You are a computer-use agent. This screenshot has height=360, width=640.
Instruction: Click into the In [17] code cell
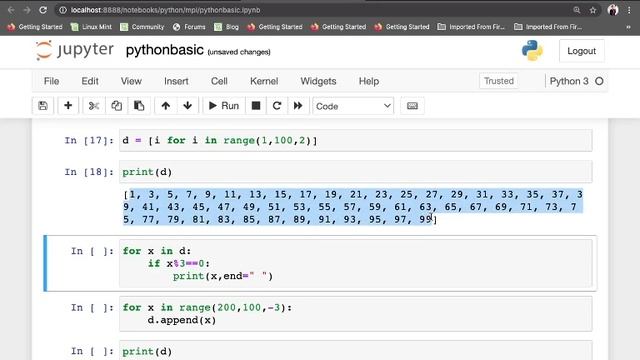click(x=356, y=140)
